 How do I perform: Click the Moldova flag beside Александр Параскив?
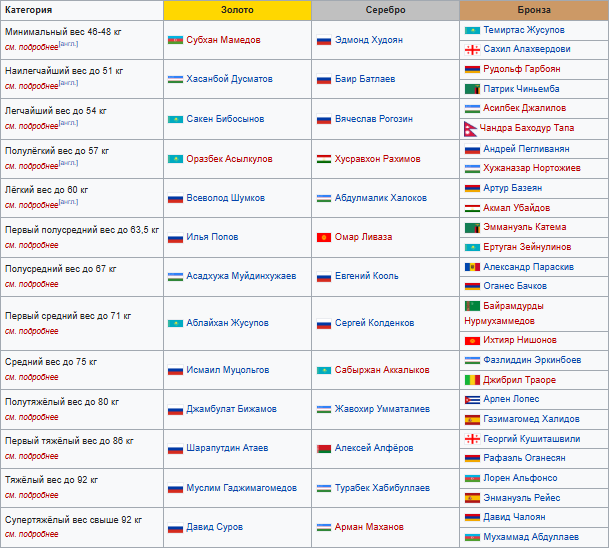(x=471, y=267)
